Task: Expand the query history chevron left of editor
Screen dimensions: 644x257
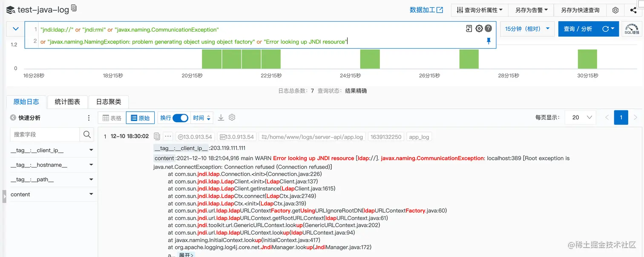Action: (16, 29)
